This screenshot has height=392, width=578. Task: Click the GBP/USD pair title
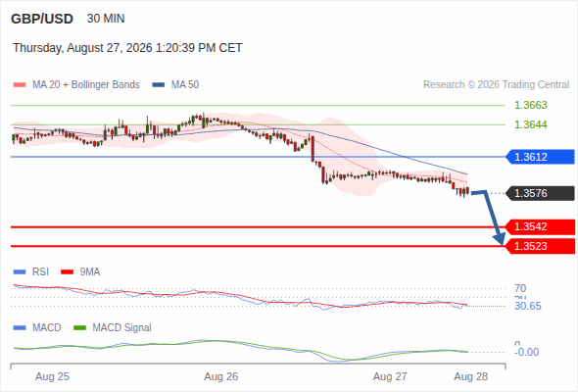pos(42,19)
